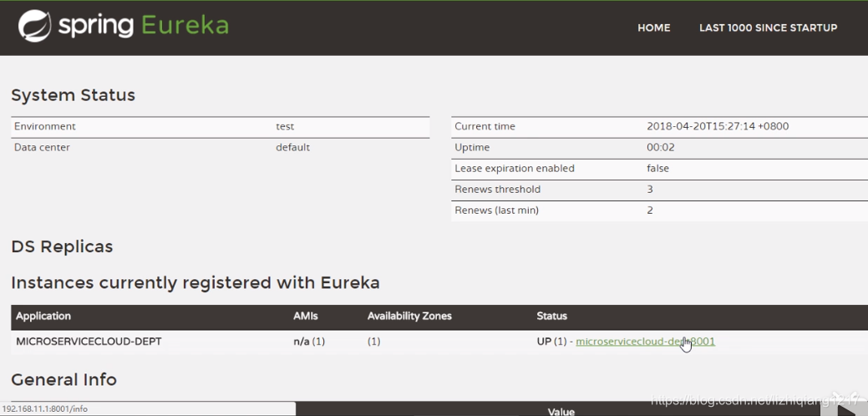Select the 00:02 uptime value
868x416 pixels.
click(661, 148)
